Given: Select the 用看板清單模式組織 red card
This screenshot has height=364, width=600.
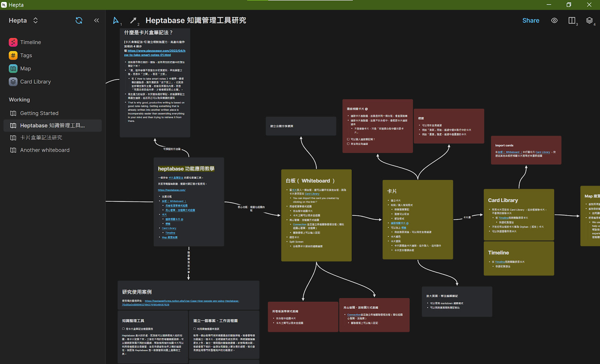Looking at the screenshot, I should tap(303, 317).
